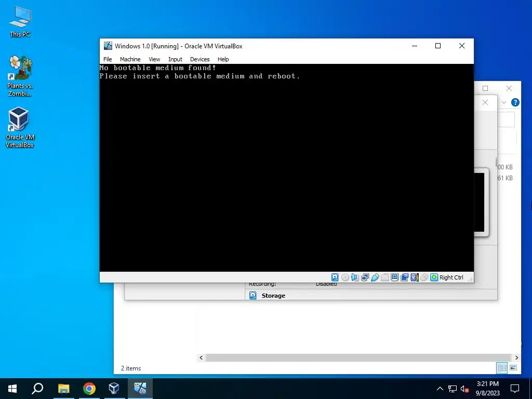Maximize the background File Explorer window
The width and height of the screenshot is (532, 399).
pyautogui.click(x=485, y=88)
